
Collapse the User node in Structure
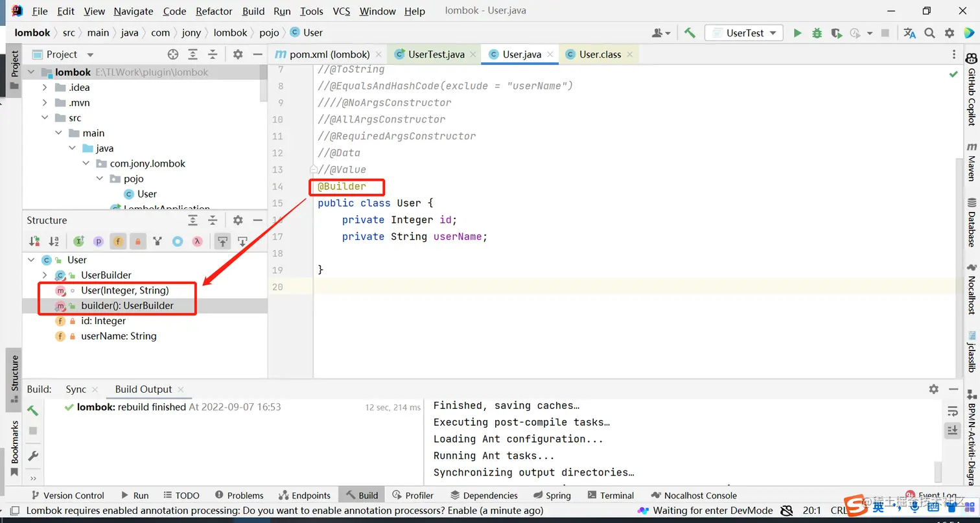point(30,260)
